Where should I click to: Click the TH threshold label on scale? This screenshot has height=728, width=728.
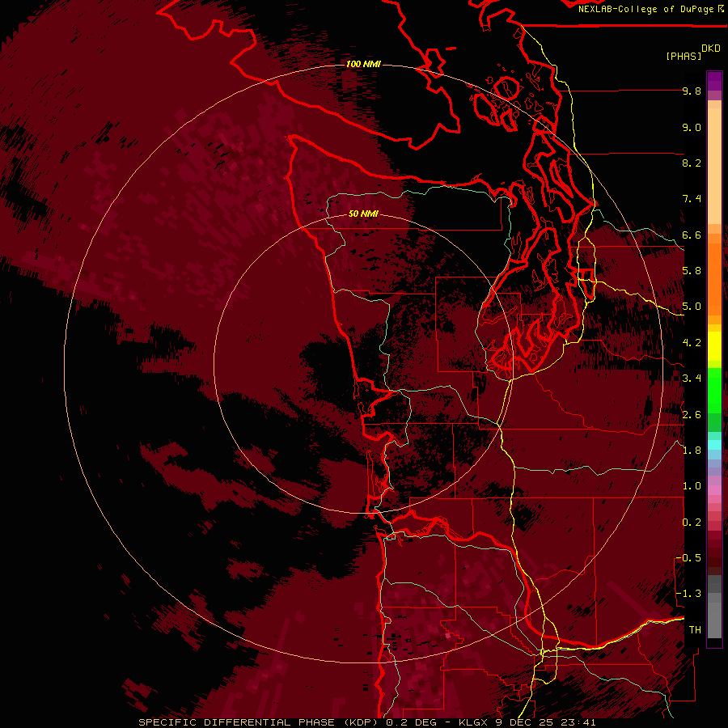(x=695, y=630)
